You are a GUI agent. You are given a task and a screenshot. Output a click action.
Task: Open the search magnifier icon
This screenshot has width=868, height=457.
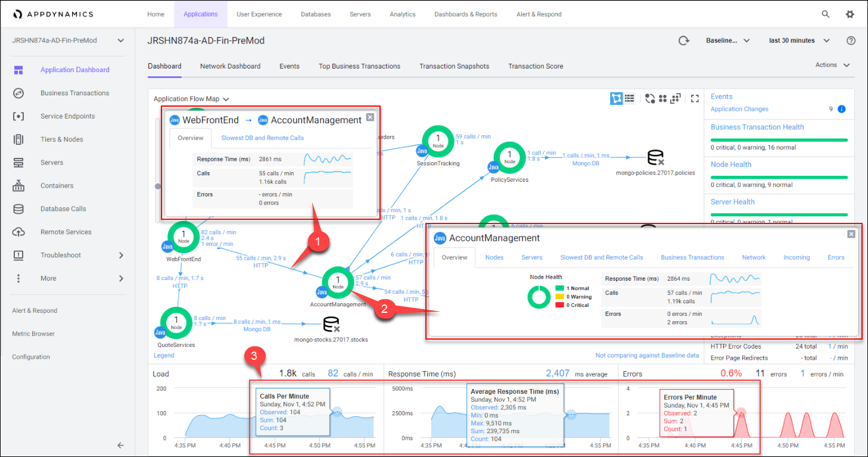click(826, 14)
